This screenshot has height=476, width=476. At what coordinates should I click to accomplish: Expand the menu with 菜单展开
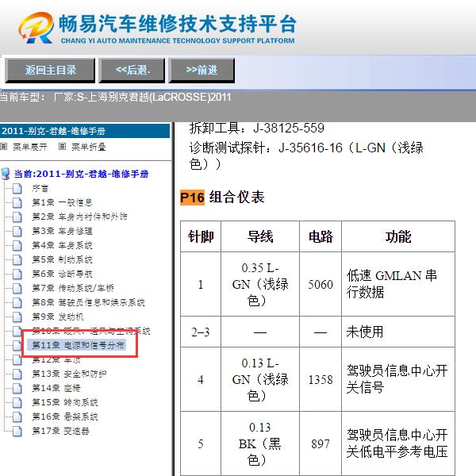coord(30,147)
